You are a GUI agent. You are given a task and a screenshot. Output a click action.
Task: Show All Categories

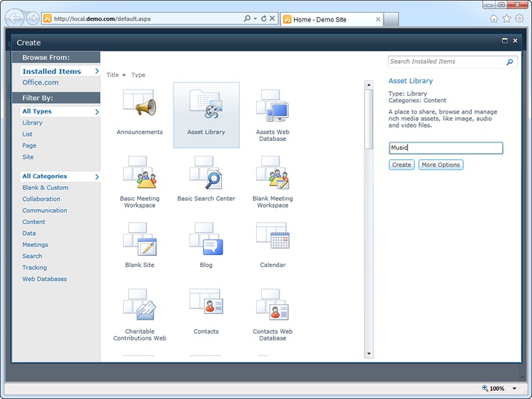[x=60, y=177]
